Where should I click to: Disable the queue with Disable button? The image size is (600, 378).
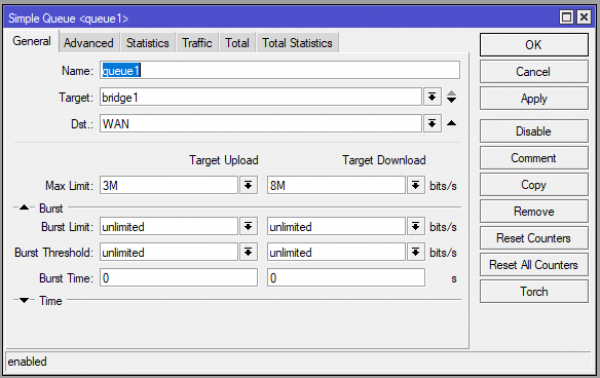tap(534, 131)
